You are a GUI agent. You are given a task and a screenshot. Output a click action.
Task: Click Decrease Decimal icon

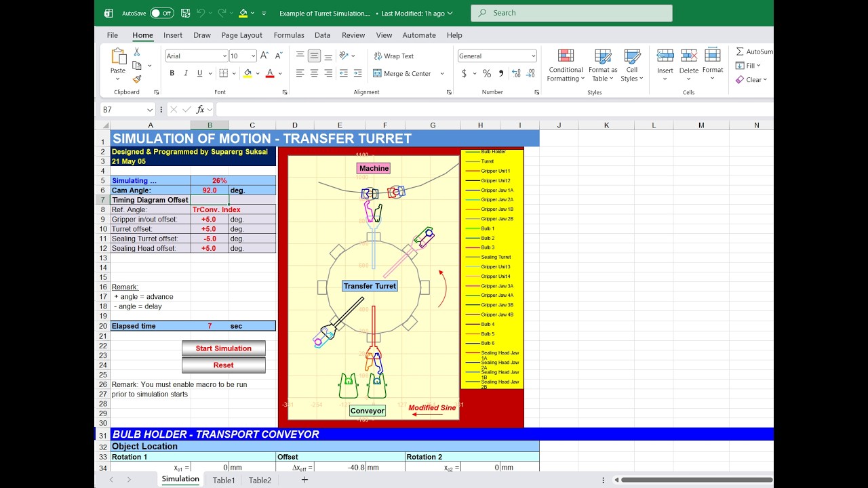[530, 73]
